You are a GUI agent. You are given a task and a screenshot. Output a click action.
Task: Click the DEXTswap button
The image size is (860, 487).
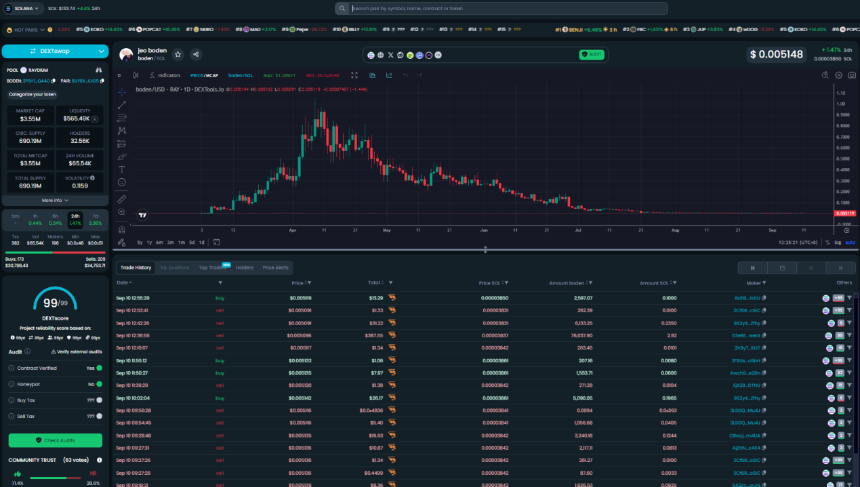point(55,51)
